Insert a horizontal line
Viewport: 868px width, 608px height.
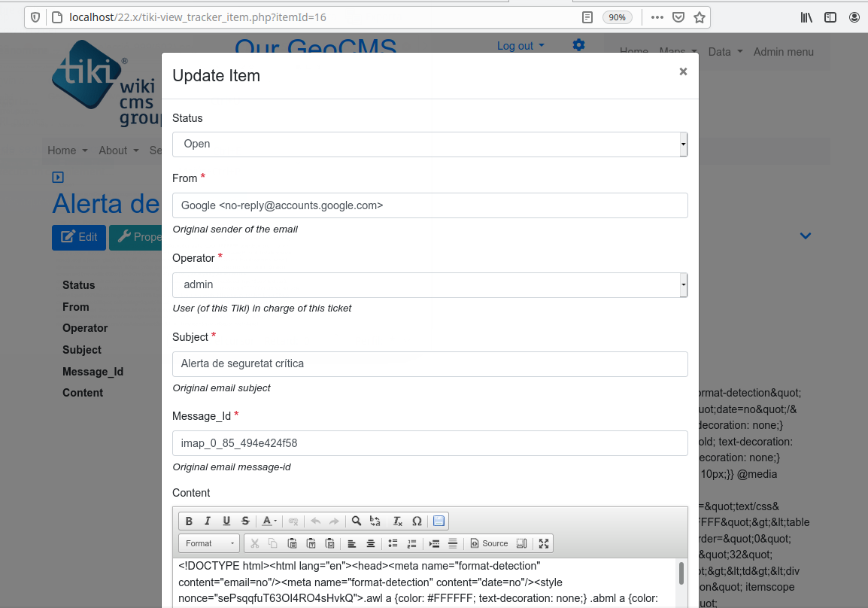click(453, 544)
